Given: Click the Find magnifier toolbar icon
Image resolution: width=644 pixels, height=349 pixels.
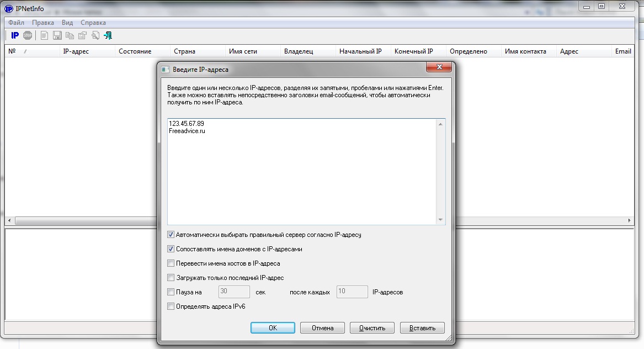Looking at the screenshot, I should pos(95,35).
